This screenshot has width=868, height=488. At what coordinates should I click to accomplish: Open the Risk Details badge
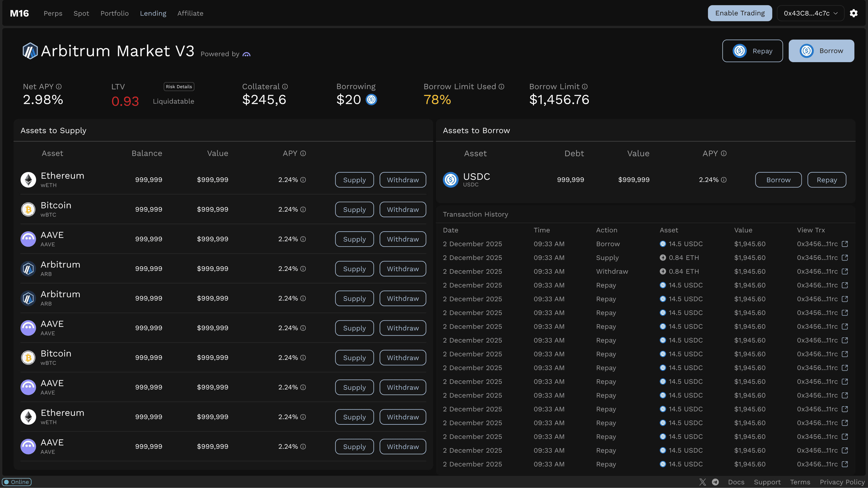pyautogui.click(x=179, y=86)
